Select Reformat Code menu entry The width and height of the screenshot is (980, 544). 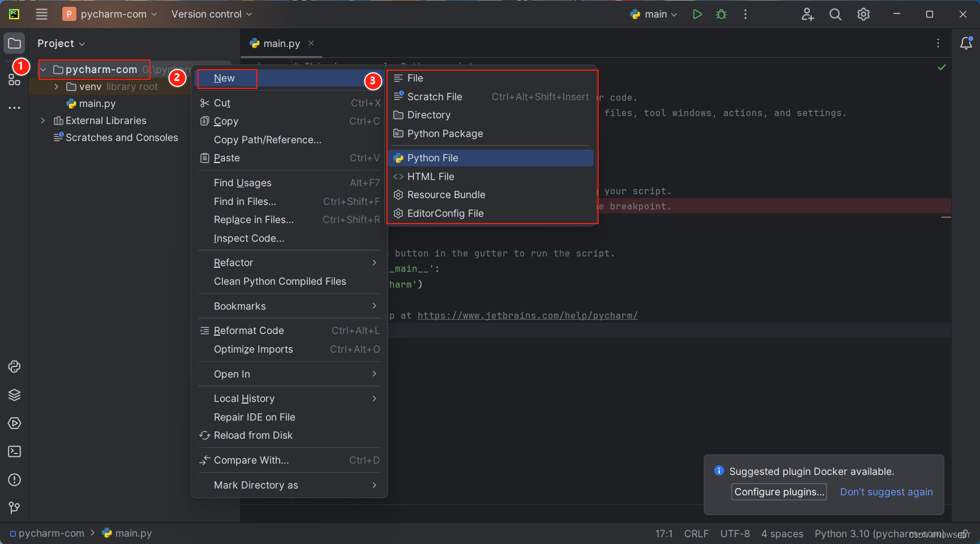point(289,331)
